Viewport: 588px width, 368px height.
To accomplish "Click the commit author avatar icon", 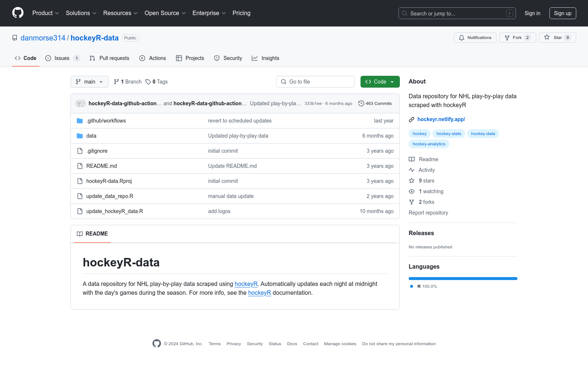I will pyautogui.click(x=80, y=103).
